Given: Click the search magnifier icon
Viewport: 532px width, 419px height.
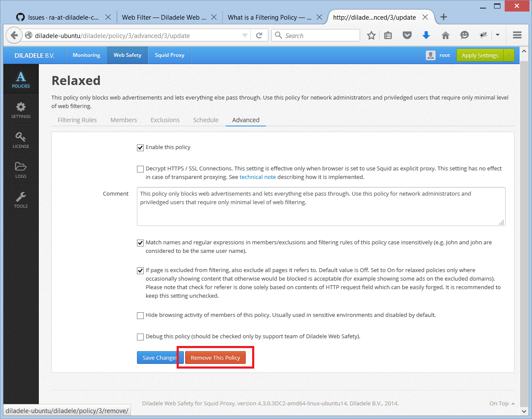Looking at the screenshot, I should click(x=279, y=35).
